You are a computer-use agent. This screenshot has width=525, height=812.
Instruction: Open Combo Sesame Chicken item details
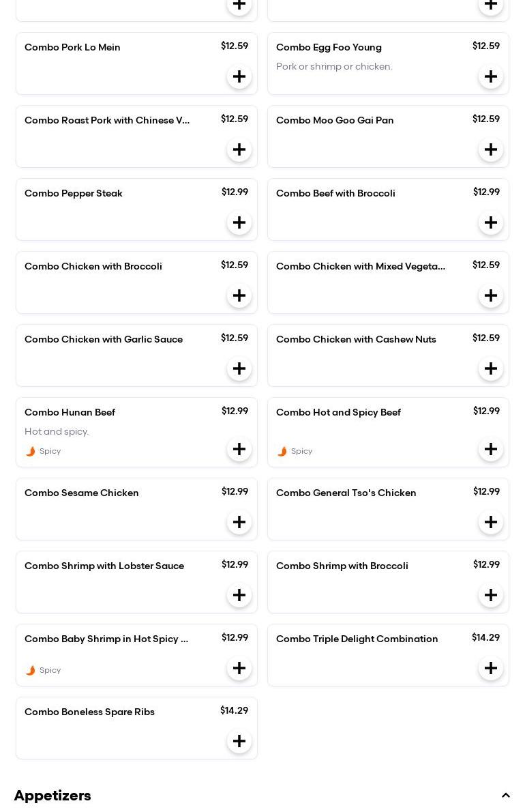pos(82,493)
